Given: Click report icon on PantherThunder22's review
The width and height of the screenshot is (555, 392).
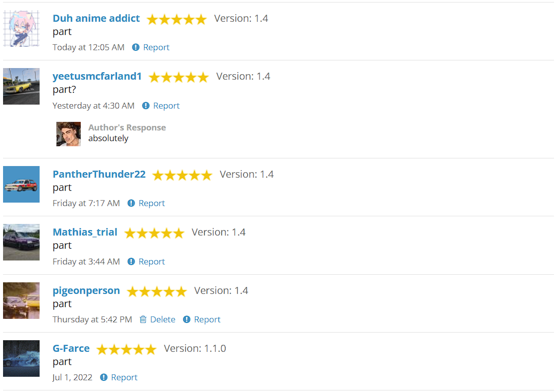Looking at the screenshot, I should pyautogui.click(x=132, y=203).
